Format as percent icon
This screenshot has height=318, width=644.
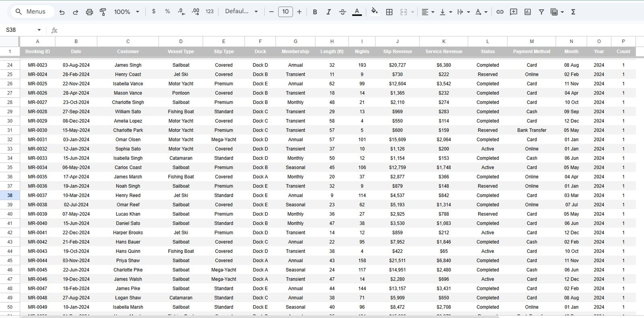pos(167,12)
